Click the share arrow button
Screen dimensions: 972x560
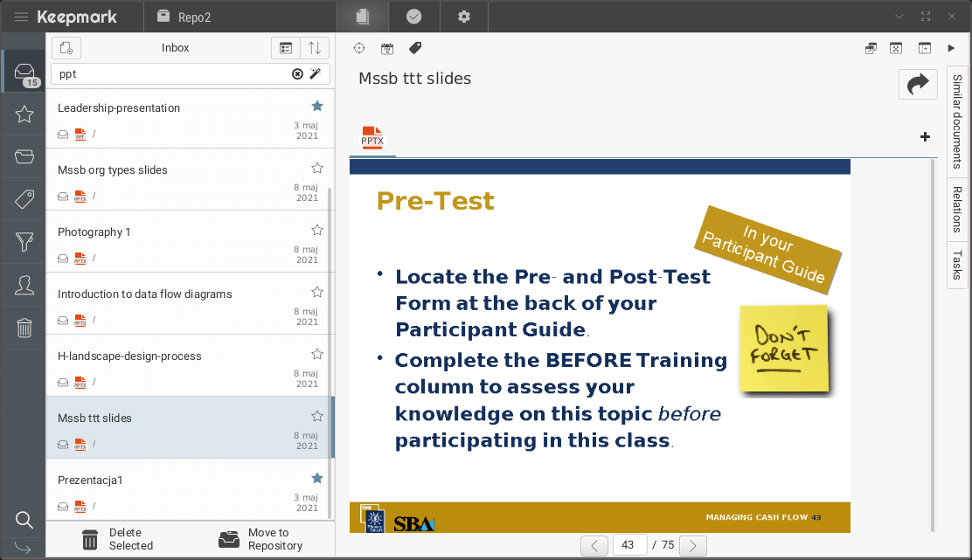[918, 84]
